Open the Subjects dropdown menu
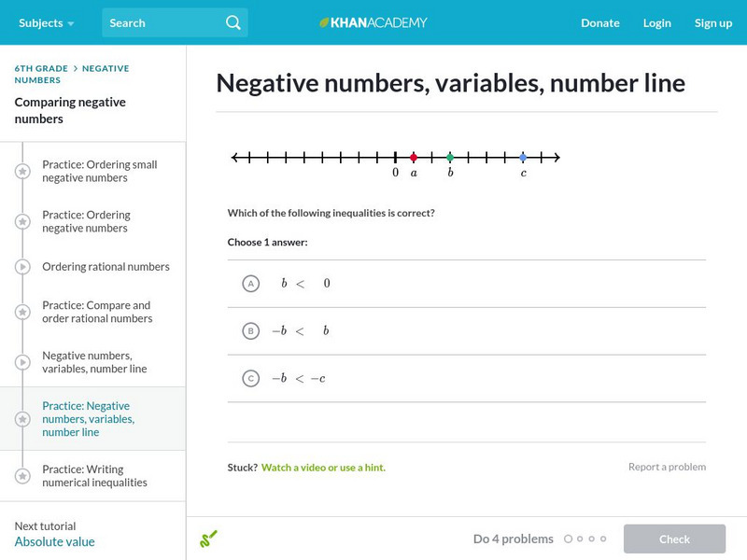 [x=46, y=22]
